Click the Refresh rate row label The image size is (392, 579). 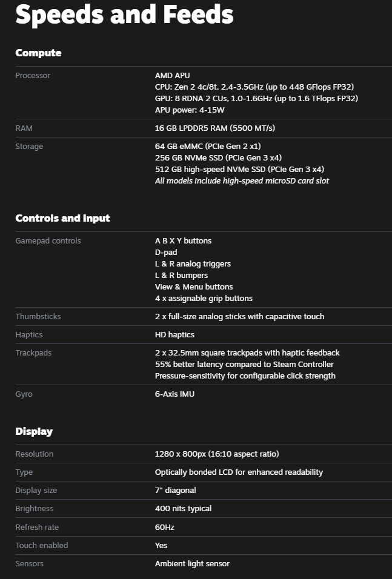tap(37, 528)
